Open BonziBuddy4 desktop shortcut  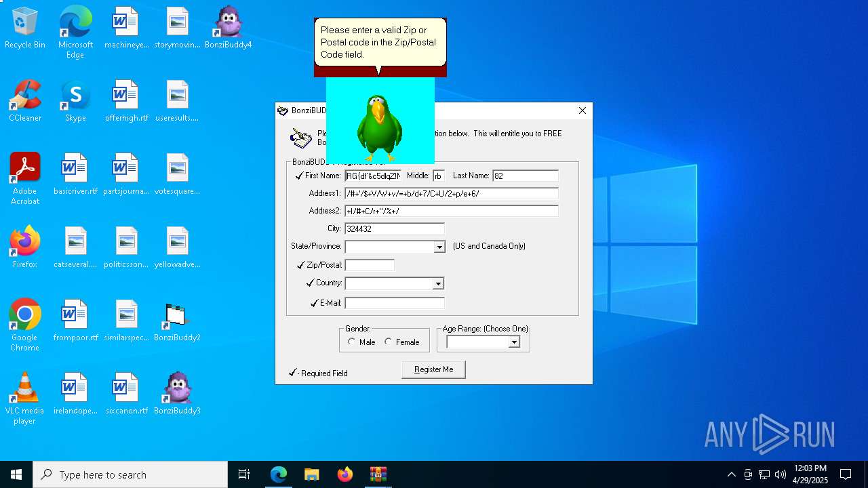click(229, 28)
